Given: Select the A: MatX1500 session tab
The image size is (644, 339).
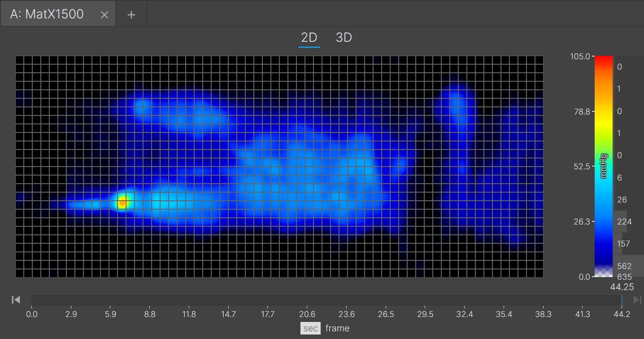Looking at the screenshot, I should pos(47,14).
